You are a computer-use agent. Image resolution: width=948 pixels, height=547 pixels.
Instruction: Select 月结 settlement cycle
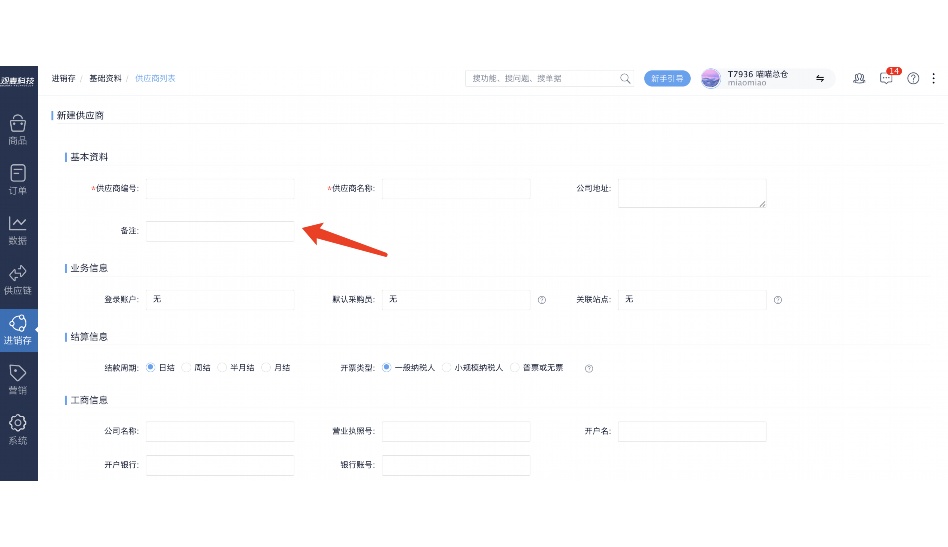point(267,368)
